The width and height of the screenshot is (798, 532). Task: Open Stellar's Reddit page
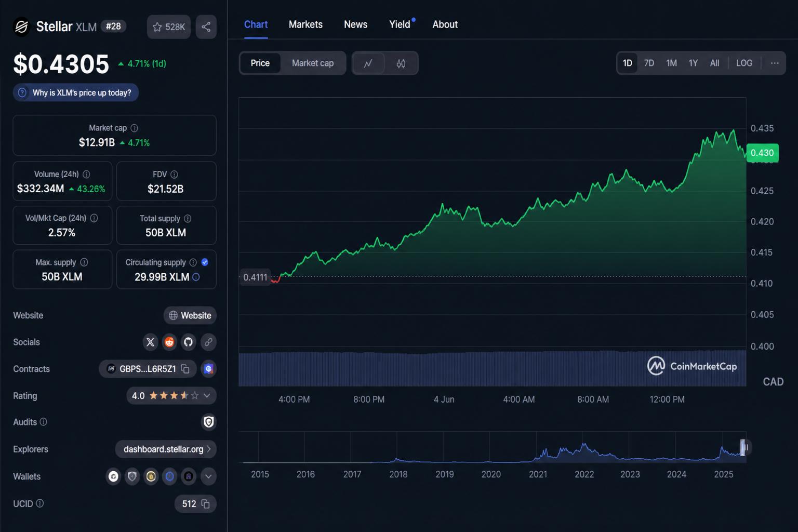click(x=169, y=342)
